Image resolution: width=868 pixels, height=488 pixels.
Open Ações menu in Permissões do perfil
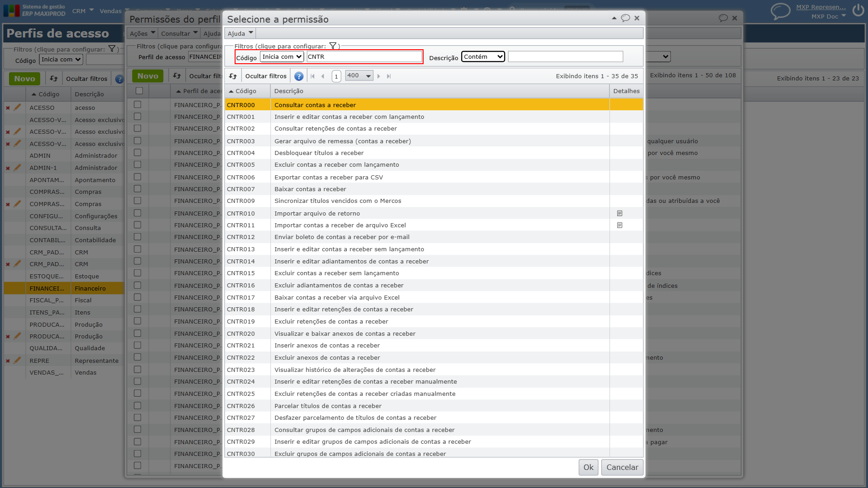(x=142, y=33)
